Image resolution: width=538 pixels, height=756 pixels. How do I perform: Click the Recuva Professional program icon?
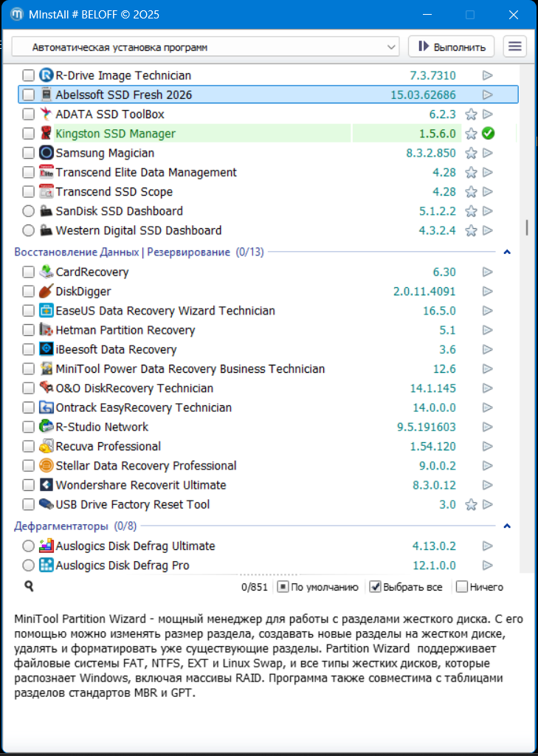[46, 447]
